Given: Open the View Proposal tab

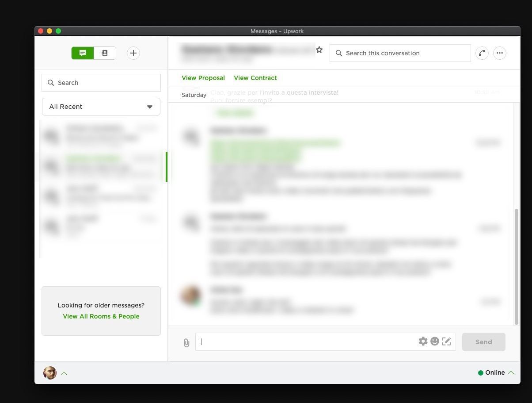Looking at the screenshot, I should click(x=203, y=78).
